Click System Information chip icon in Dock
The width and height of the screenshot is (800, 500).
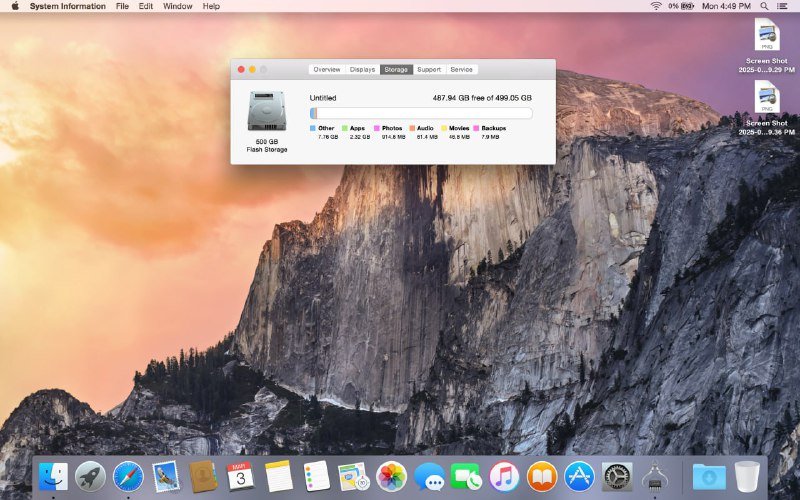click(655, 477)
